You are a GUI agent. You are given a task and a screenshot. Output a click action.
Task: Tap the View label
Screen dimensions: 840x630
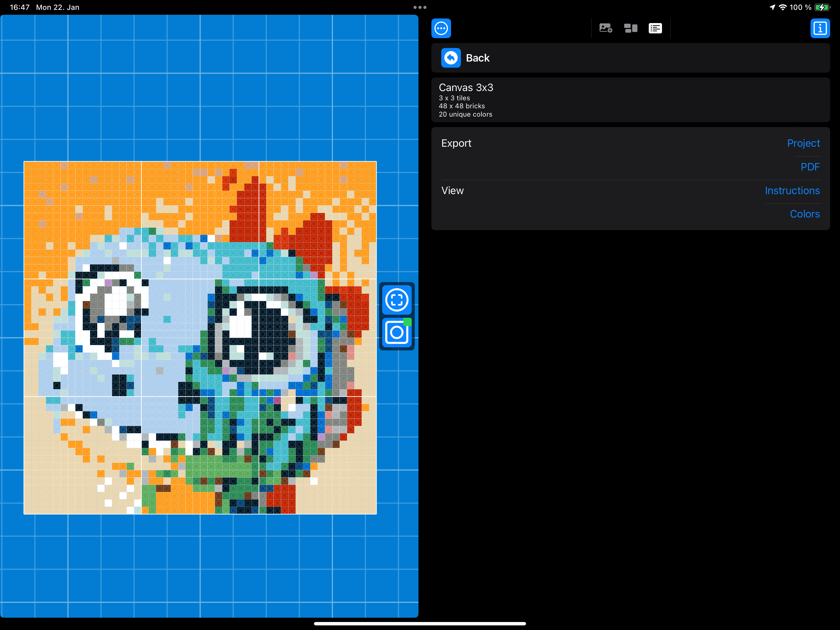(x=452, y=190)
